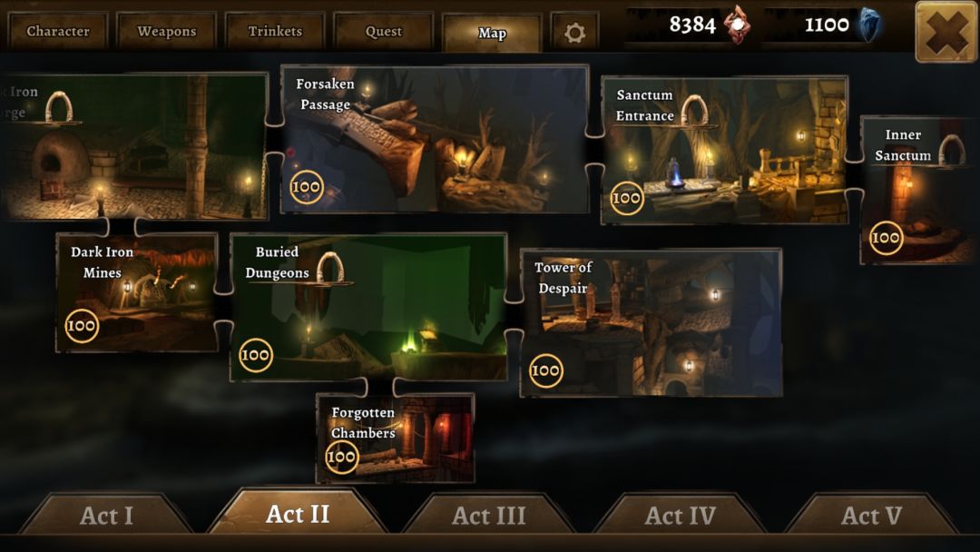Click the 100 badge on Dark Iron Mines

(82, 326)
